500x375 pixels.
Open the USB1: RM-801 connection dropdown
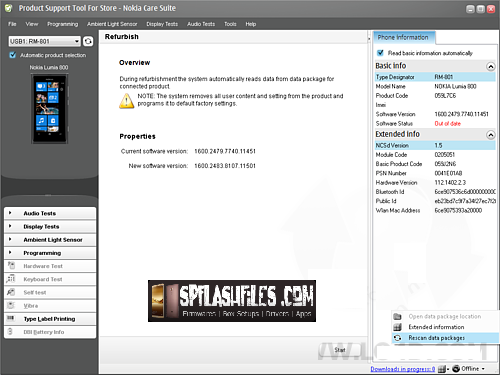click(44, 41)
